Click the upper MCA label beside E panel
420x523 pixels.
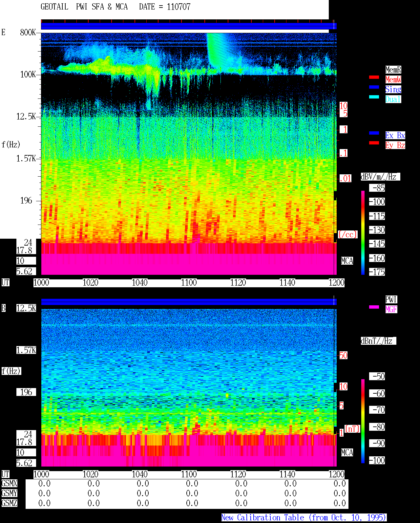coord(347,261)
